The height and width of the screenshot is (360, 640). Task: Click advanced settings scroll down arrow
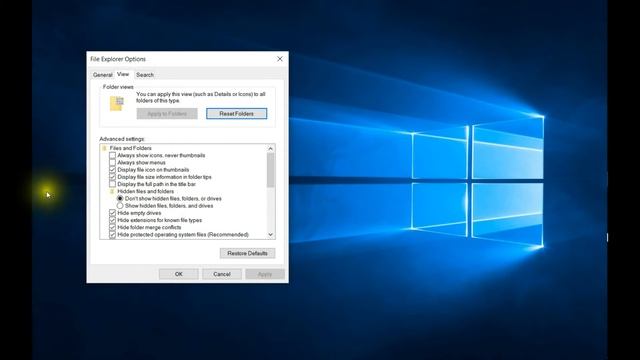[271, 235]
